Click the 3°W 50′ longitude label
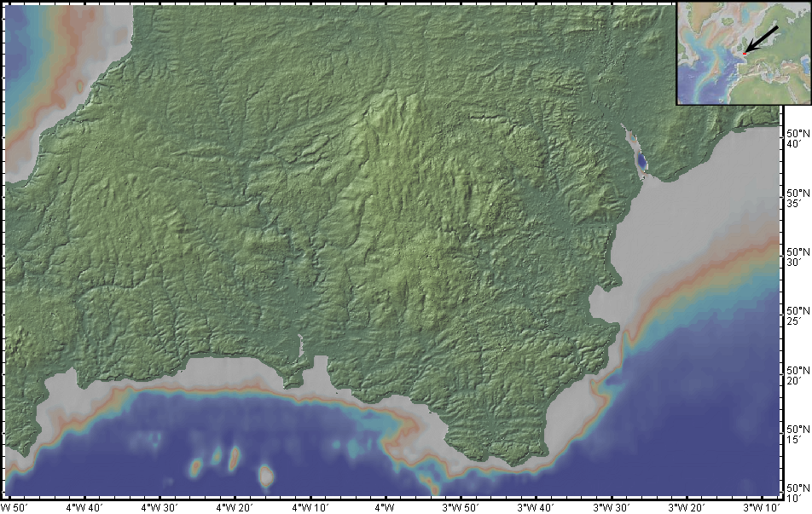 click(461, 507)
